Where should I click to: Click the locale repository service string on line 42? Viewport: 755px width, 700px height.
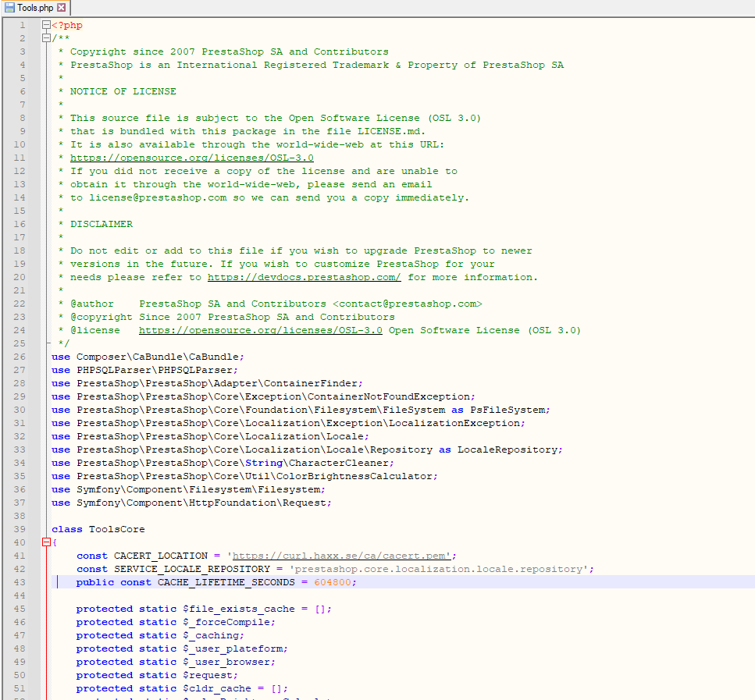438,569
